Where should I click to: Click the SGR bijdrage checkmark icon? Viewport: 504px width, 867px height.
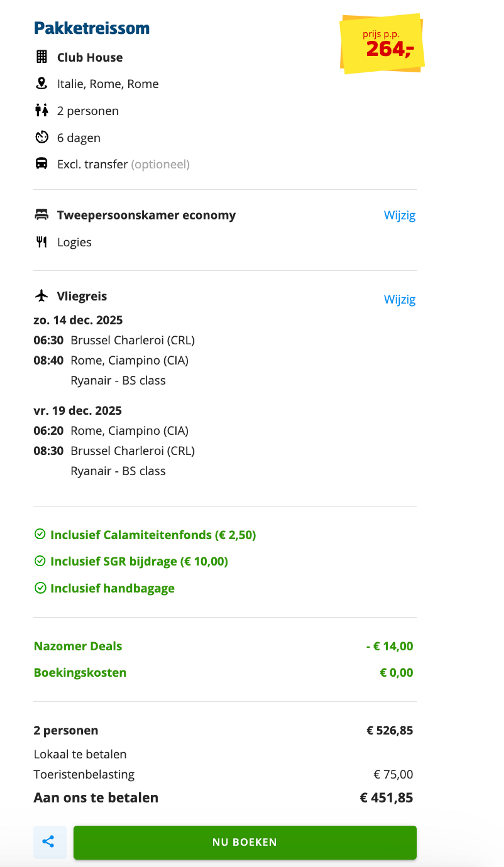40,561
